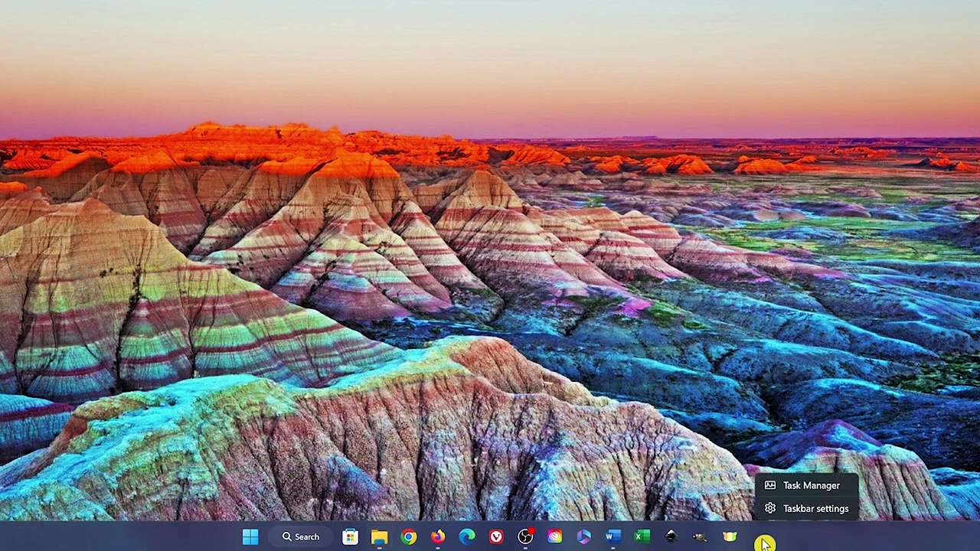
Task: Open GIMP from taskbar
Action: pos(700,537)
